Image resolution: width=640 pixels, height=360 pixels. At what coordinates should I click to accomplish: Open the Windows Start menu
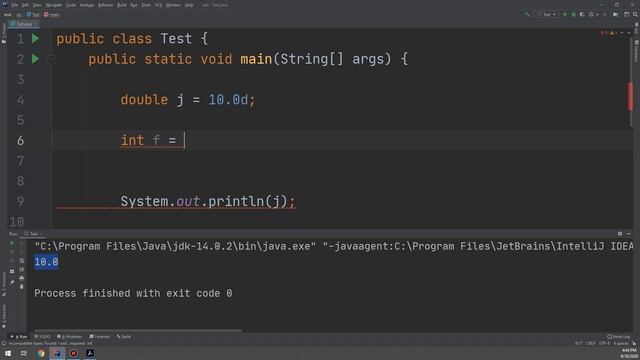click(x=8, y=353)
